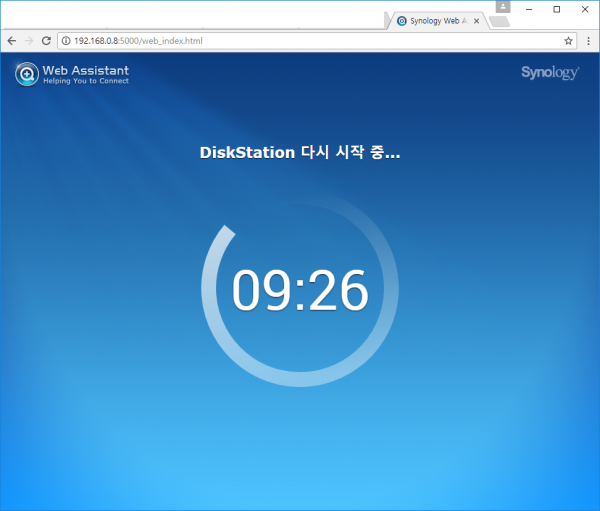The image size is (600, 511).
Task: Click "Helping You to Connect" tagline
Action: tap(86, 81)
